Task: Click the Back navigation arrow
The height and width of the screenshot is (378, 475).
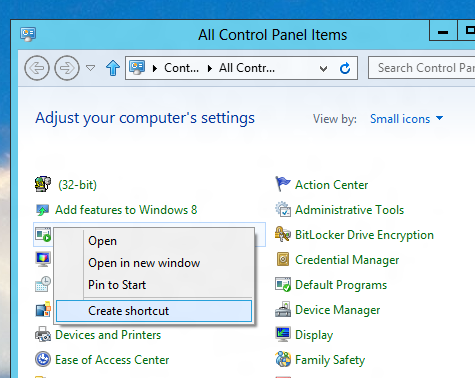Action: [37, 68]
